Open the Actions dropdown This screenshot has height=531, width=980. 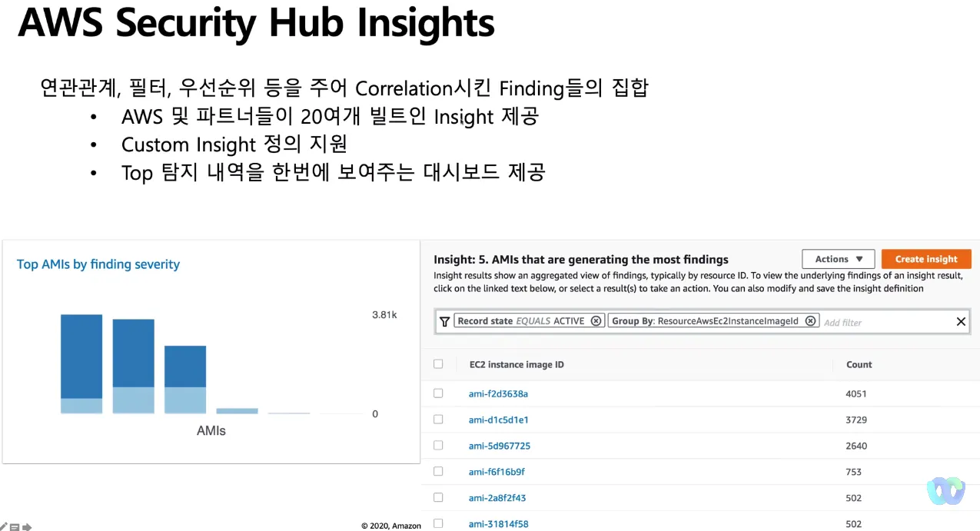(839, 259)
